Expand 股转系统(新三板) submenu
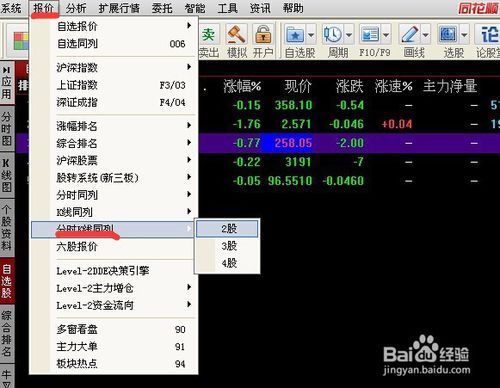The height and width of the screenshot is (388, 500). pos(113,178)
